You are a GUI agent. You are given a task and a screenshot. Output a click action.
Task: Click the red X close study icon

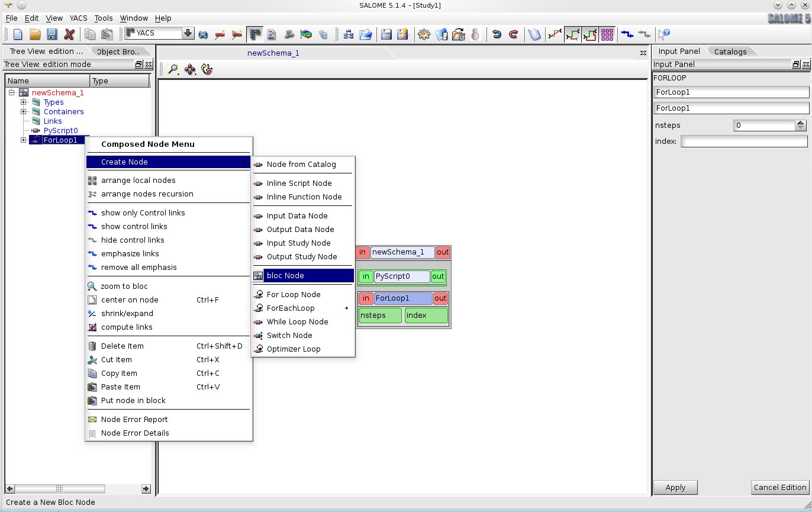69,34
